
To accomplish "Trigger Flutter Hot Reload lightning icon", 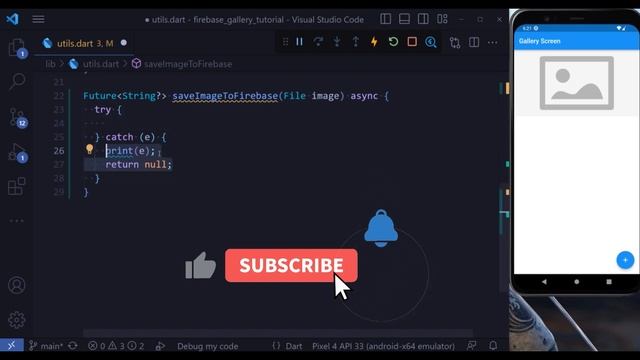I will 374,42.
